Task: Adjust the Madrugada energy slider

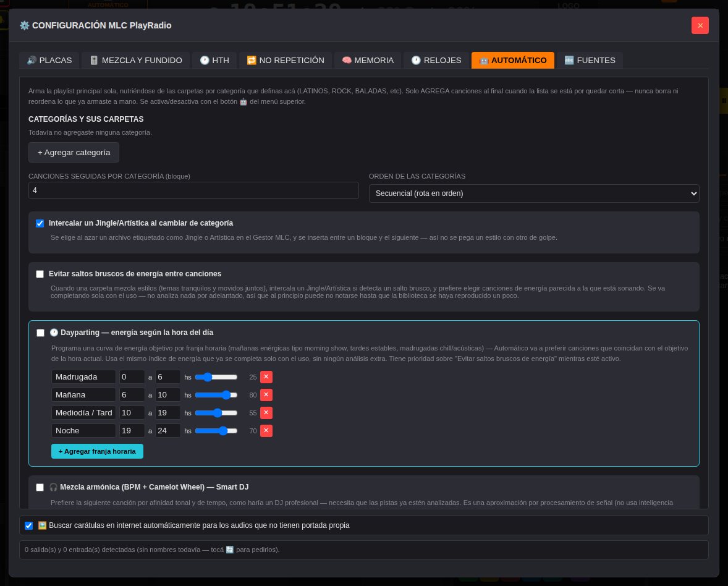Action: click(216, 377)
